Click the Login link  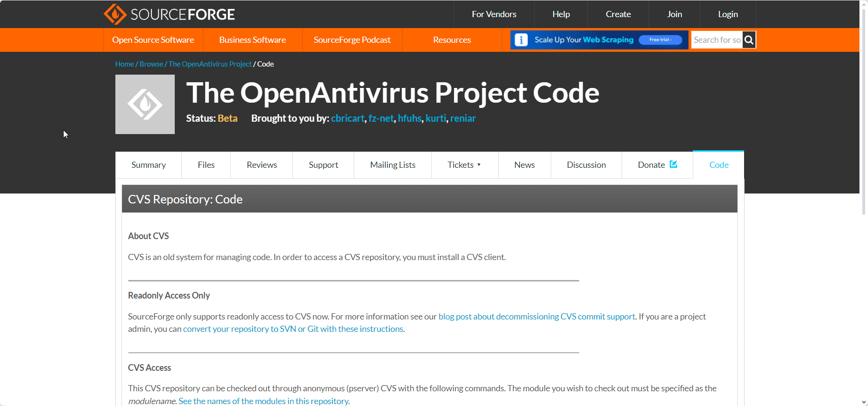tap(728, 14)
